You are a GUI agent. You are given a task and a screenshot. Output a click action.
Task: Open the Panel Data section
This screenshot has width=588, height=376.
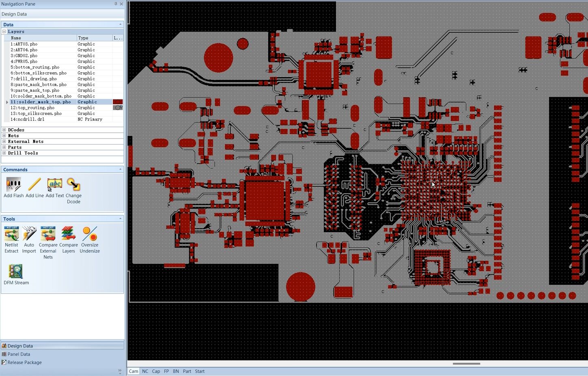[19, 354]
